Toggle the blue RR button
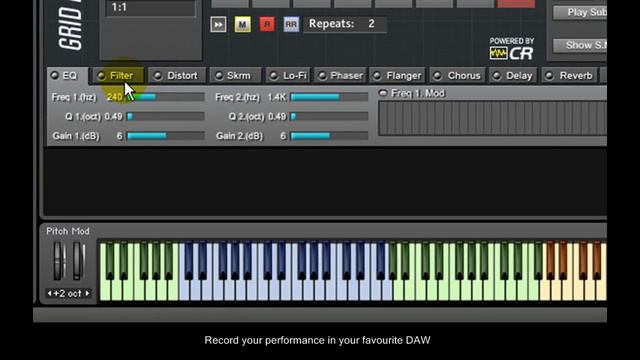This screenshot has height=360, width=640. point(291,24)
